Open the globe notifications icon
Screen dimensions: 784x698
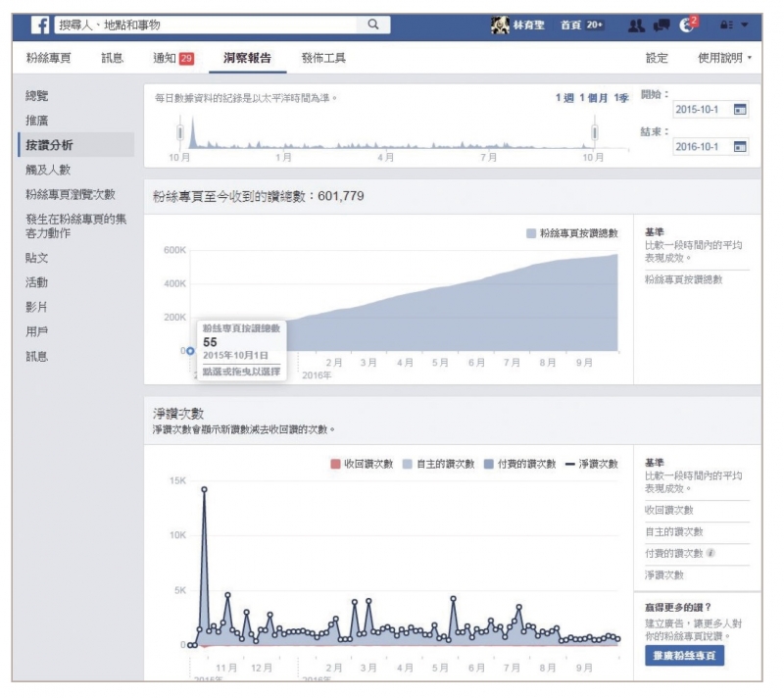point(687,25)
